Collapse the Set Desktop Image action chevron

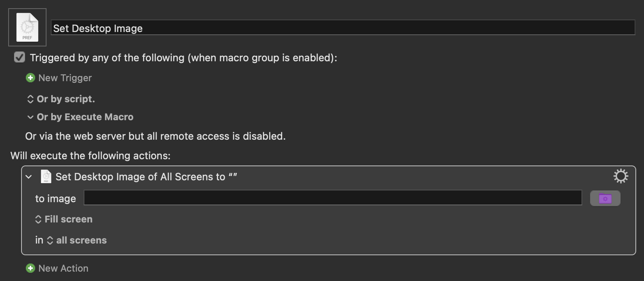pos(29,177)
